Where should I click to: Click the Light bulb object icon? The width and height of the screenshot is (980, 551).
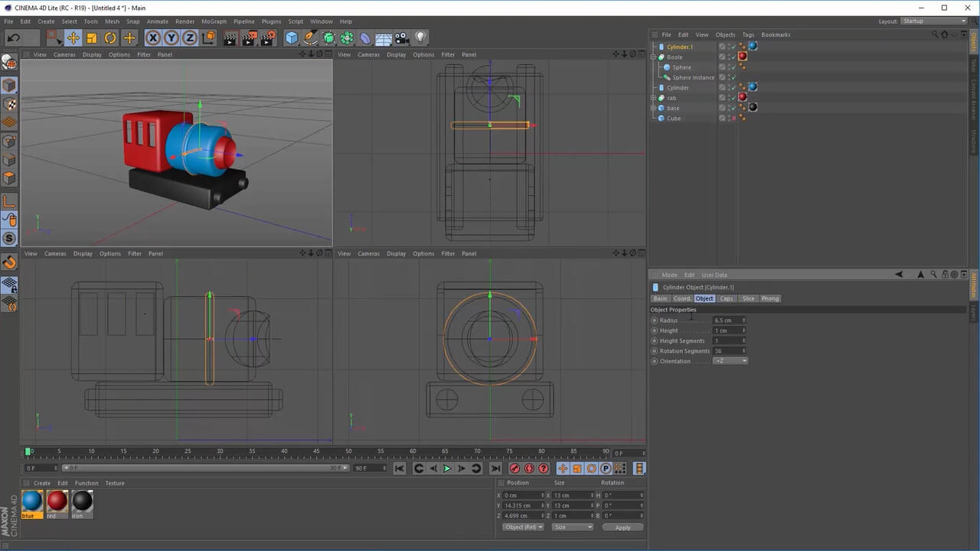(x=420, y=37)
